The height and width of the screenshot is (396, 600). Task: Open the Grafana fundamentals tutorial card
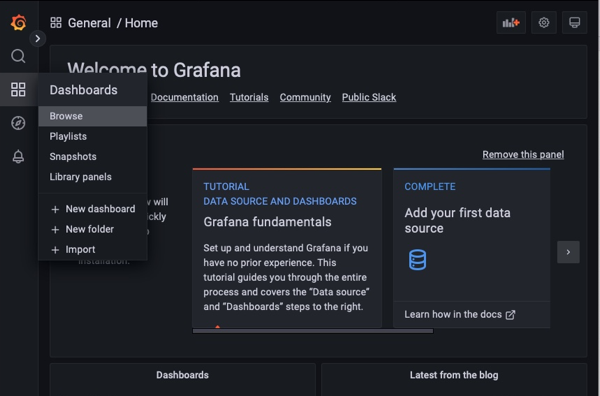(287, 248)
